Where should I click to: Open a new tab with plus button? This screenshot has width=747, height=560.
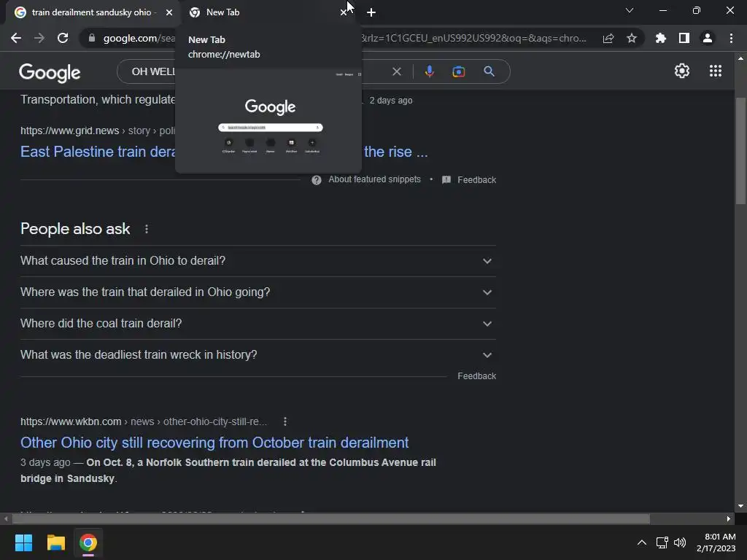(x=371, y=12)
